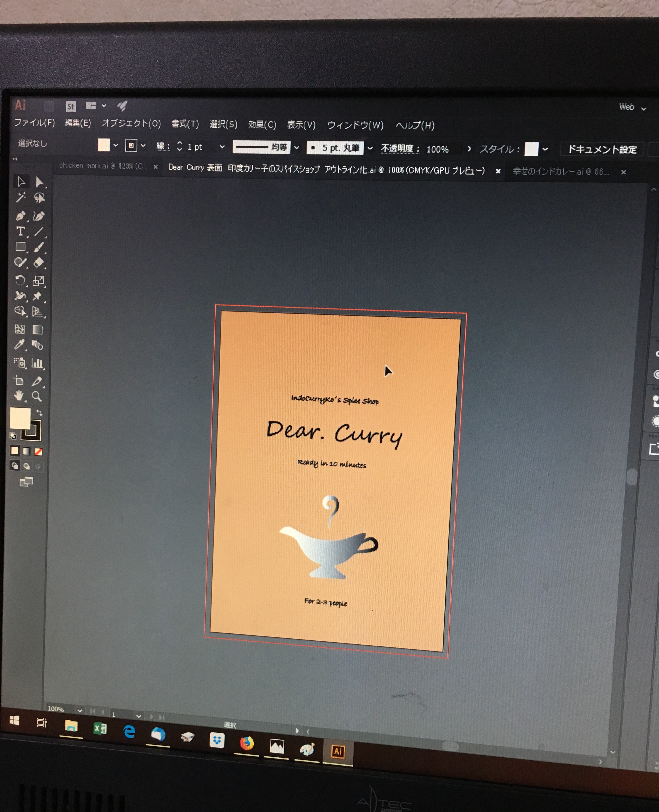Choose the Type tool
This screenshot has height=812, width=659.
pyautogui.click(x=20, y=231)
